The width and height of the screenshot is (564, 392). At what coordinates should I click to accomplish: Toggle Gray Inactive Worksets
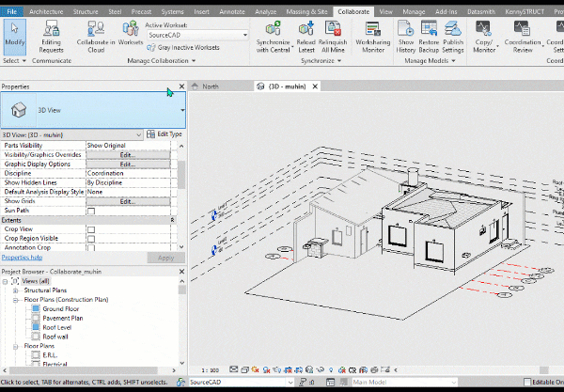coord(183,47)
